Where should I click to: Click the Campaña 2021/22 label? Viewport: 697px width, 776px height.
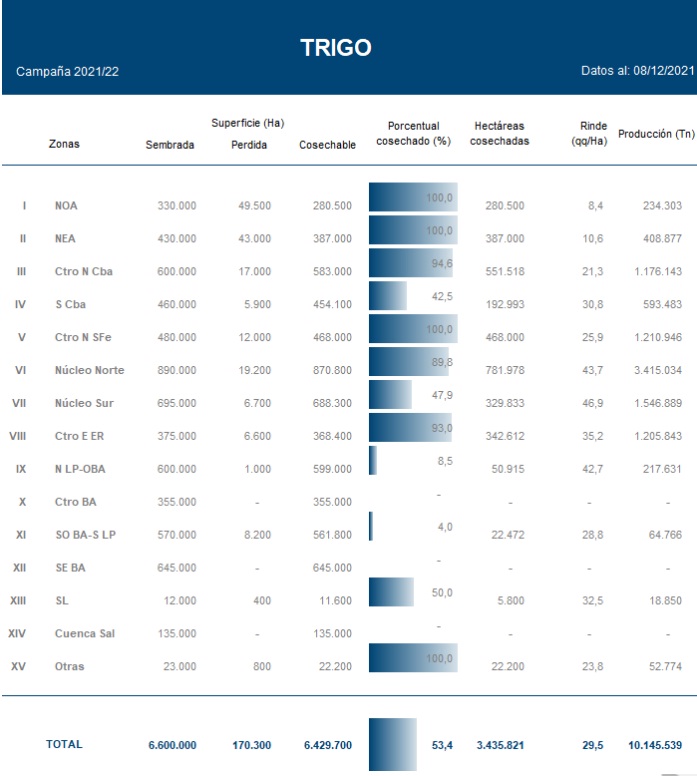(x=68, y=72)
